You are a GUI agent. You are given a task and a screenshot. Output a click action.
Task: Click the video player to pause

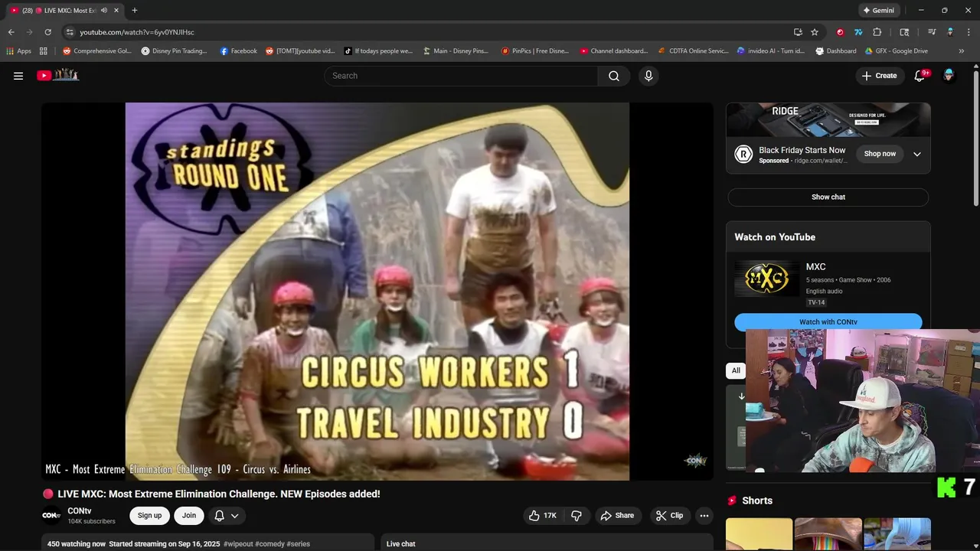tap(377, 292)
